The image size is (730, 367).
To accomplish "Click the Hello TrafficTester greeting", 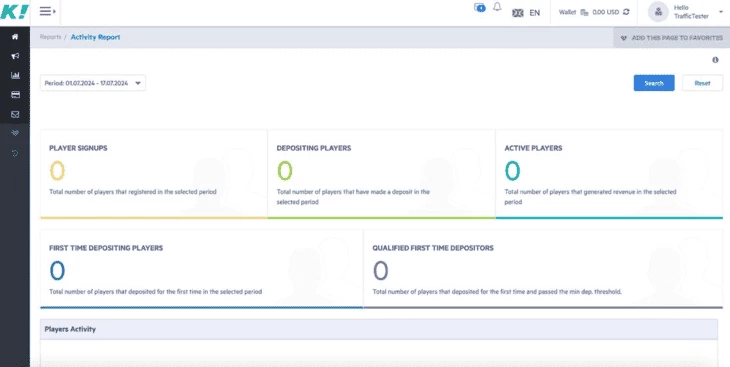I will 691,12.
